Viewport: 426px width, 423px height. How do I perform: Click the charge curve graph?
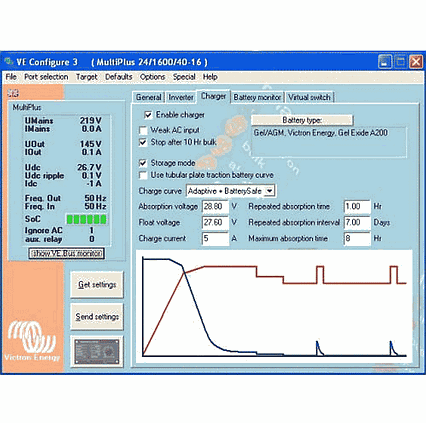tap(274, 306)
